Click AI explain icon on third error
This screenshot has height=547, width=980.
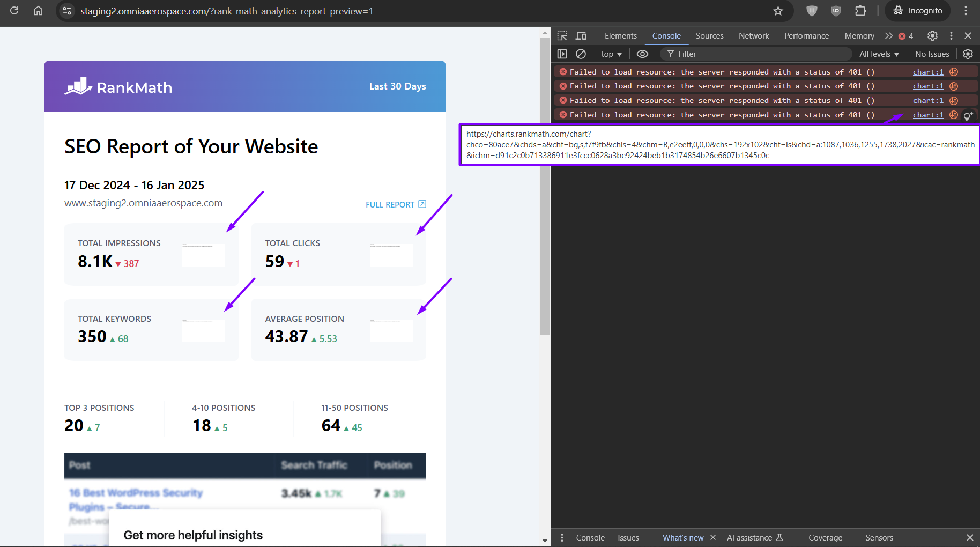[954, 100]
